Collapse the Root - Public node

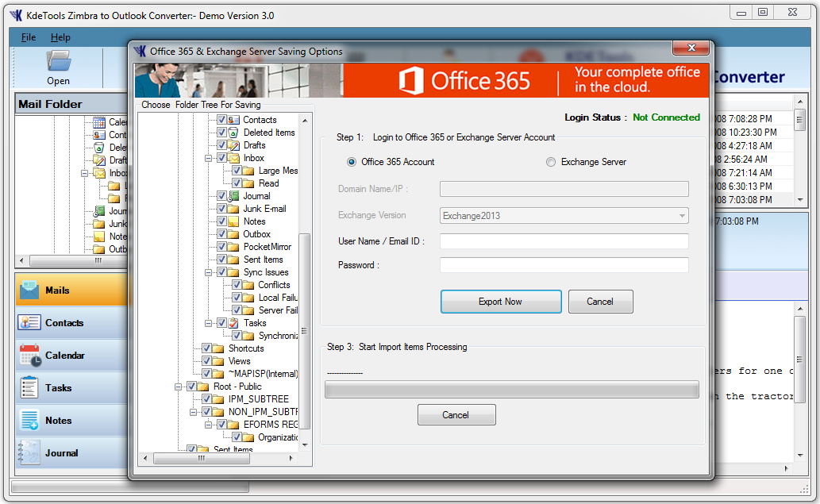[178, 387]
